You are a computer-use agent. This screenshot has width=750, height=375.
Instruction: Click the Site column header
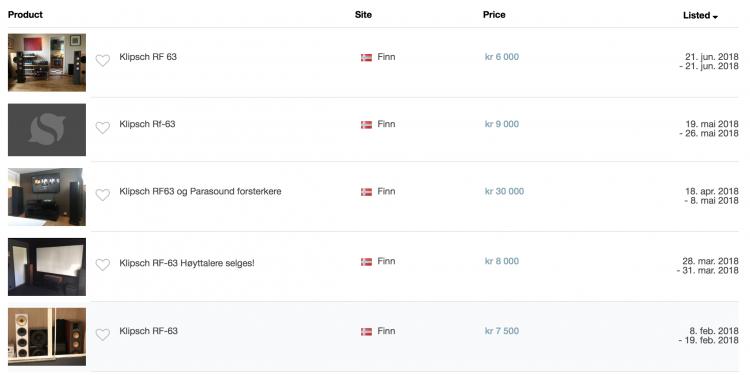(363, 15)
